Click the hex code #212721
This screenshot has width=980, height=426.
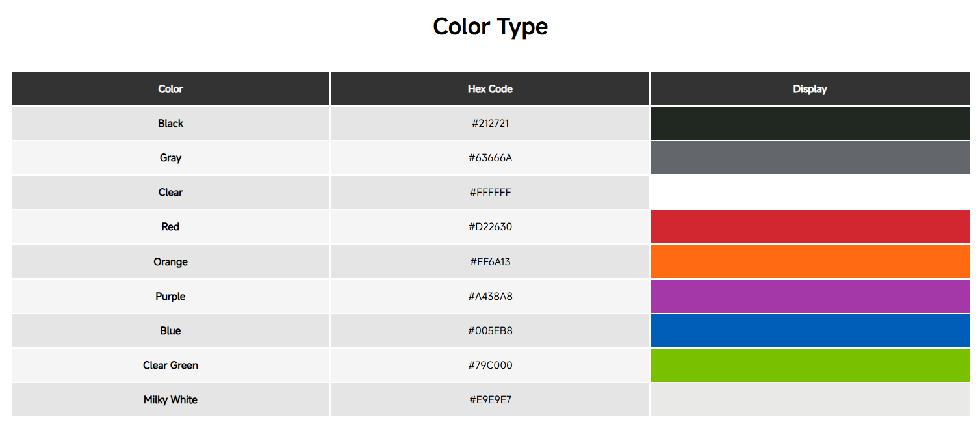[490, 123]
